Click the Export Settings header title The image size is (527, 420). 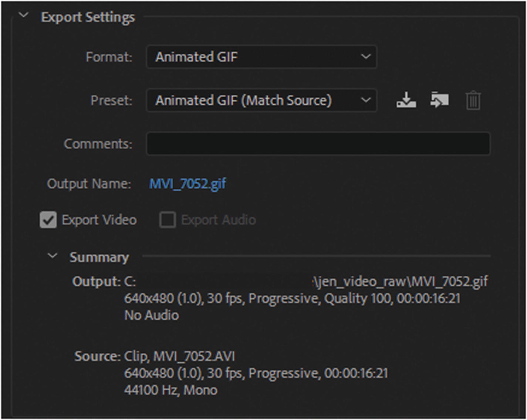pos(88,17)
